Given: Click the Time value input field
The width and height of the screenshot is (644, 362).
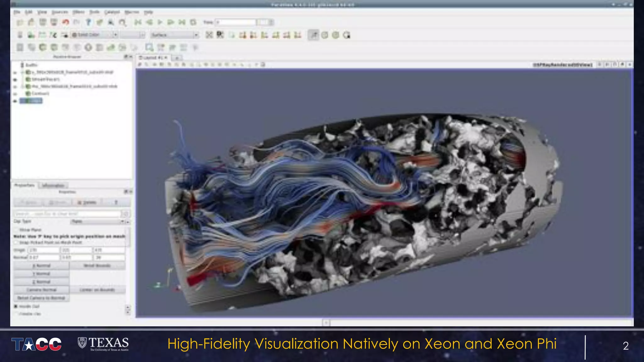Looking at the screenshot, I should [236, 22].
